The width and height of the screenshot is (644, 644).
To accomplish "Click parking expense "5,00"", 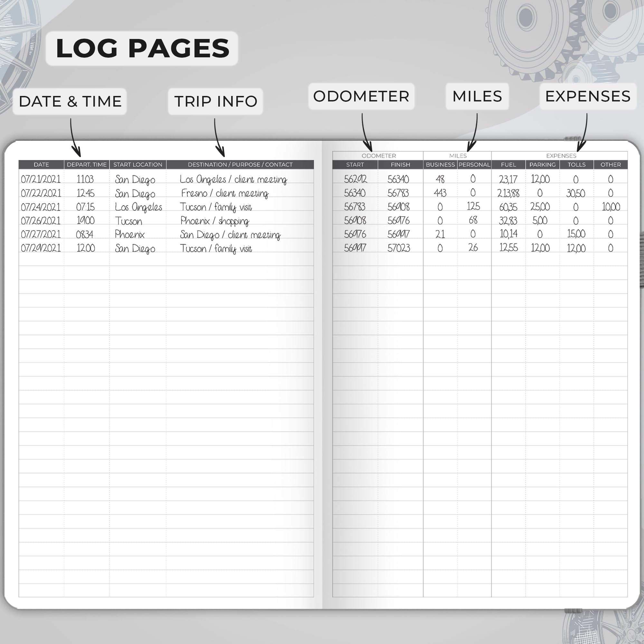I will click(540, 220).
